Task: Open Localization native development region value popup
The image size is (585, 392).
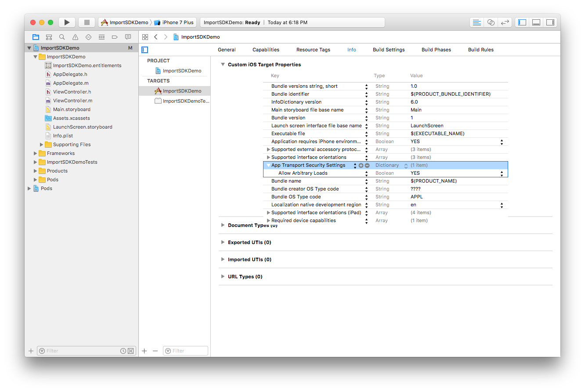Action: (x=502, y=205)
